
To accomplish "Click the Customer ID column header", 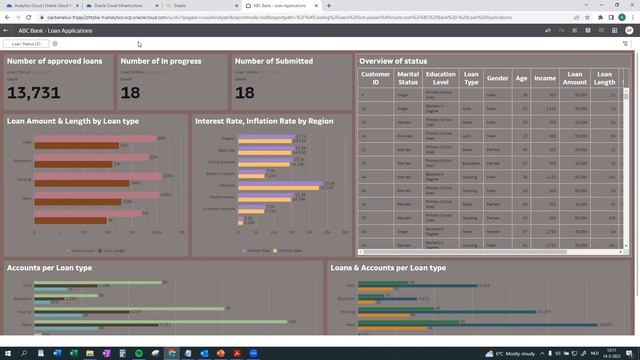I will pos(376,78).
